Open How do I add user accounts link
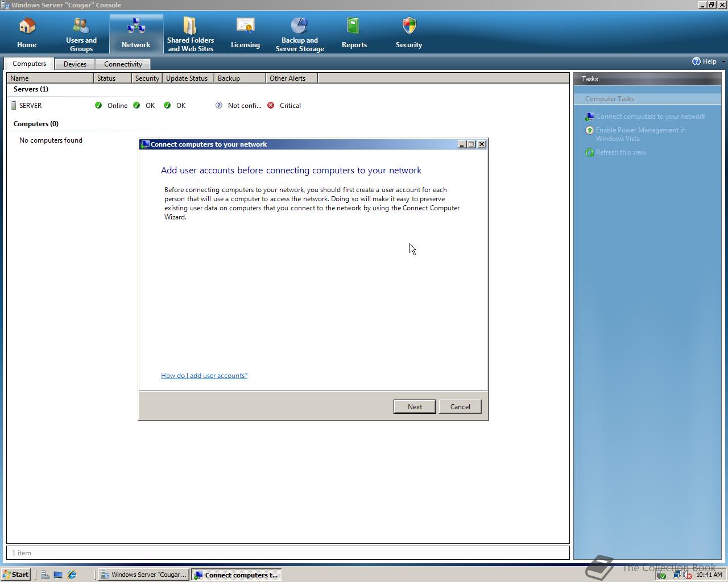 click(204, 376)
